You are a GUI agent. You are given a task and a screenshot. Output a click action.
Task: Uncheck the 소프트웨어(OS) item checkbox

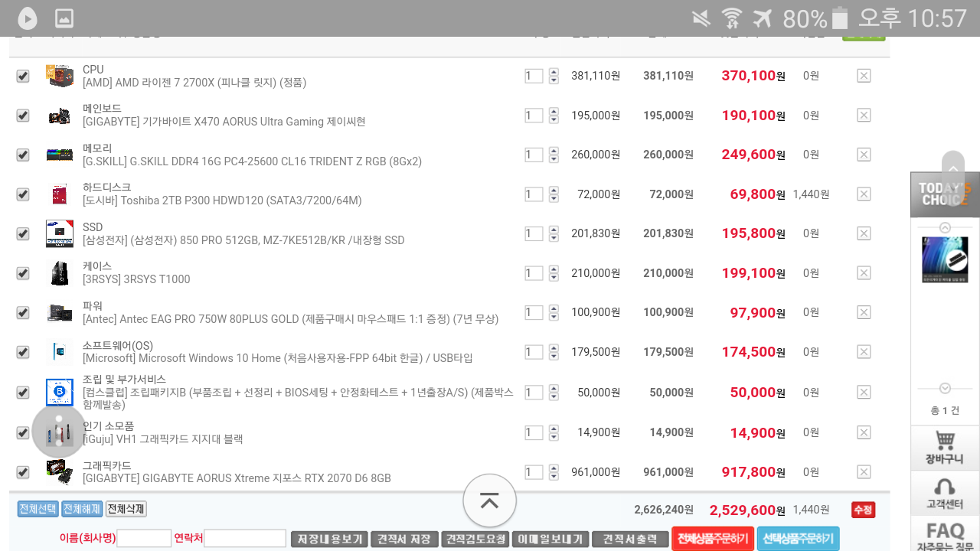click(x=23, y=352)
